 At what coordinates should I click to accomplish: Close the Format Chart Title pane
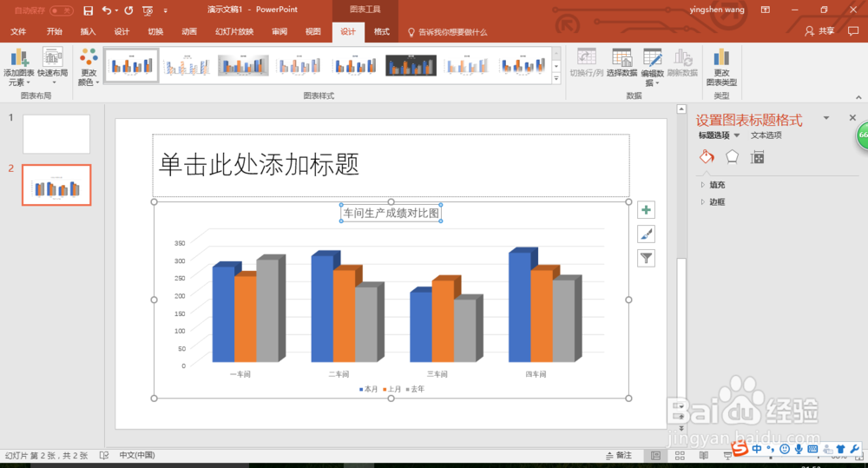coord(852,117)
